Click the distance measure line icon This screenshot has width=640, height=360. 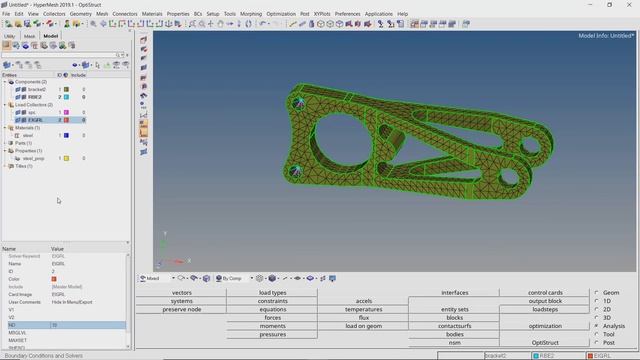(293, 24)
